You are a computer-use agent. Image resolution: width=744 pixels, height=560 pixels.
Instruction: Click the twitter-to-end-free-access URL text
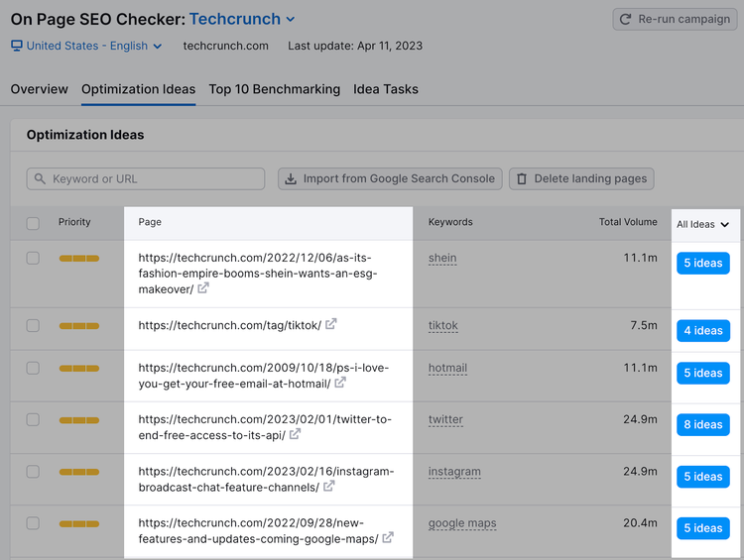point(265,427)
